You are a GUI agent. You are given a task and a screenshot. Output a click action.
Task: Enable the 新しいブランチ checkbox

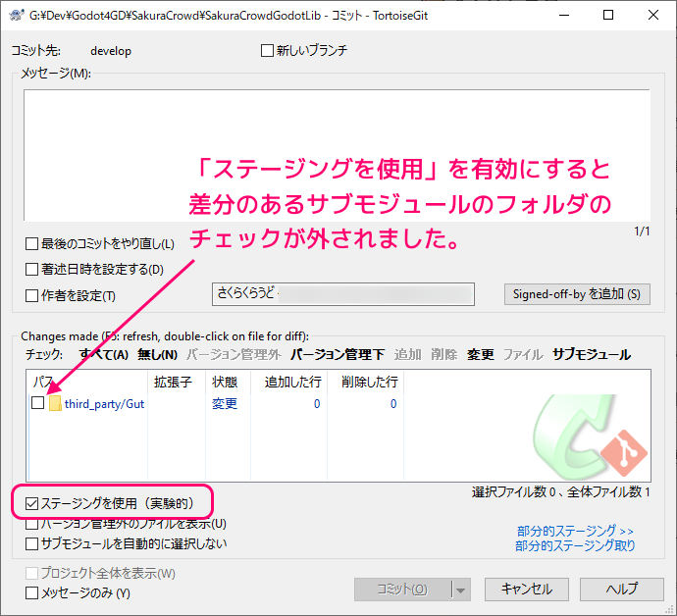coord(268,51)
